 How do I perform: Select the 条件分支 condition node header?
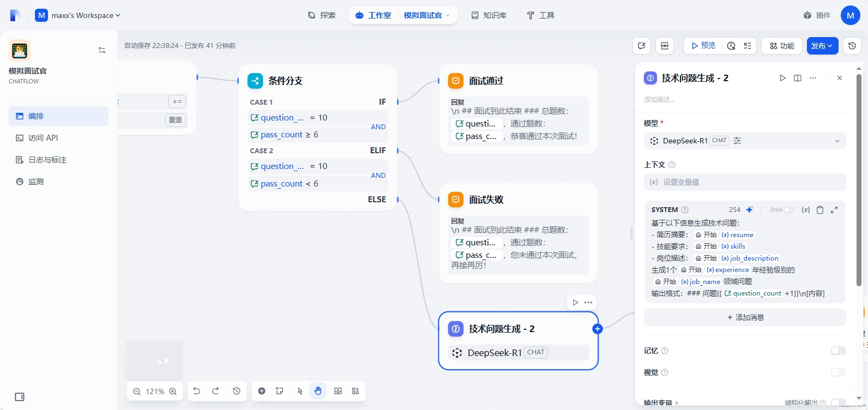318,81
